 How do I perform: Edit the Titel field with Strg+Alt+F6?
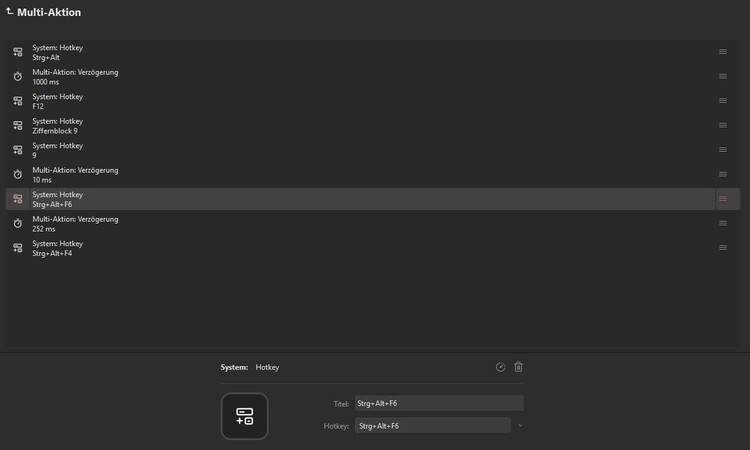coord(439,403)
